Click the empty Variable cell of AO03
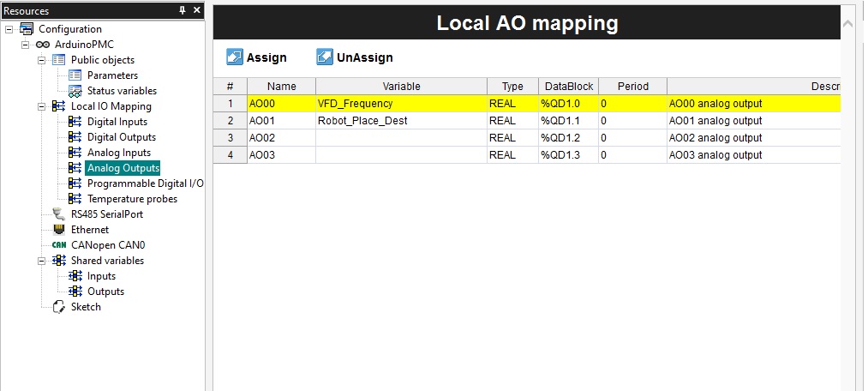Viewport: 868px width, 391px height. (x=401, y=155)
